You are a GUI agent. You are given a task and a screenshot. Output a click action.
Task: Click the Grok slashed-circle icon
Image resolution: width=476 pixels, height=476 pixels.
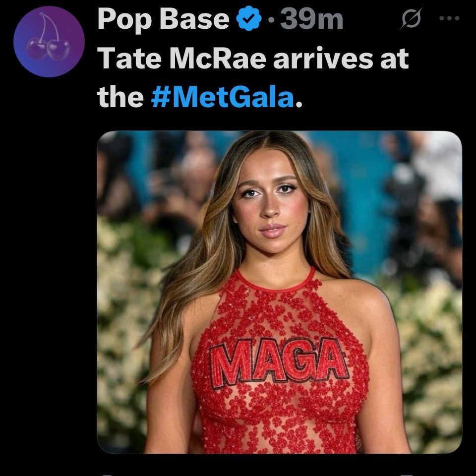click(411, 18)
